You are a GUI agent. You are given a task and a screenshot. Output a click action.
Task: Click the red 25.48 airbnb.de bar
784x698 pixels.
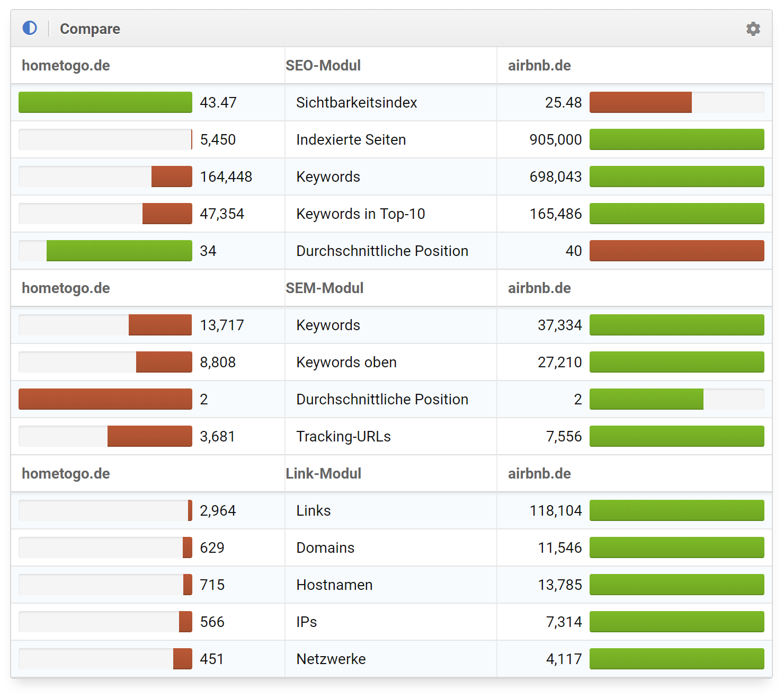click(x=640, y=102)
